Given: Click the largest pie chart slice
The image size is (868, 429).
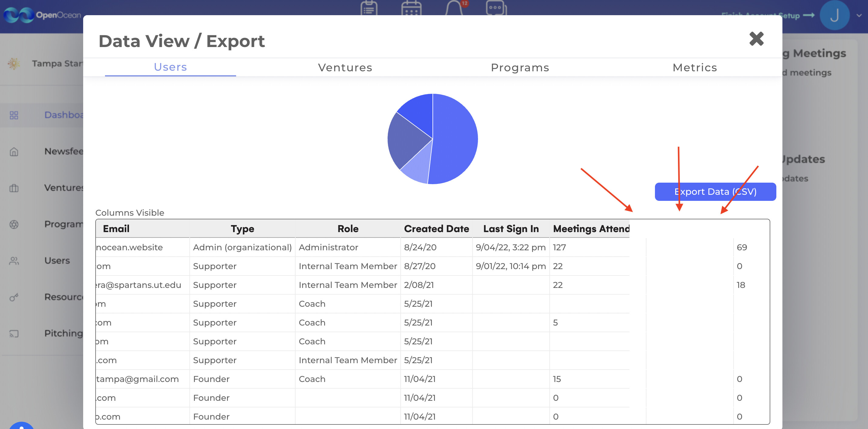Looking at the screenshot, I should click(455, 139).
